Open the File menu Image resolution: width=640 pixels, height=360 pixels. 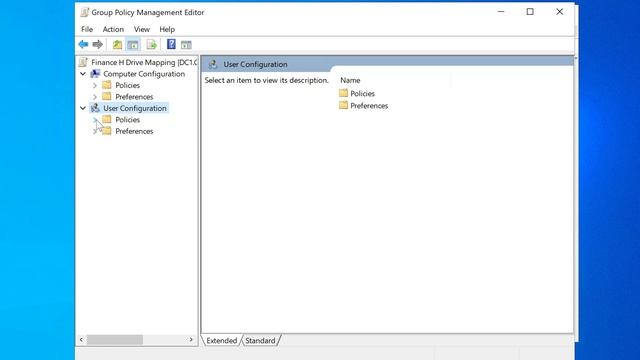(87, 29)
